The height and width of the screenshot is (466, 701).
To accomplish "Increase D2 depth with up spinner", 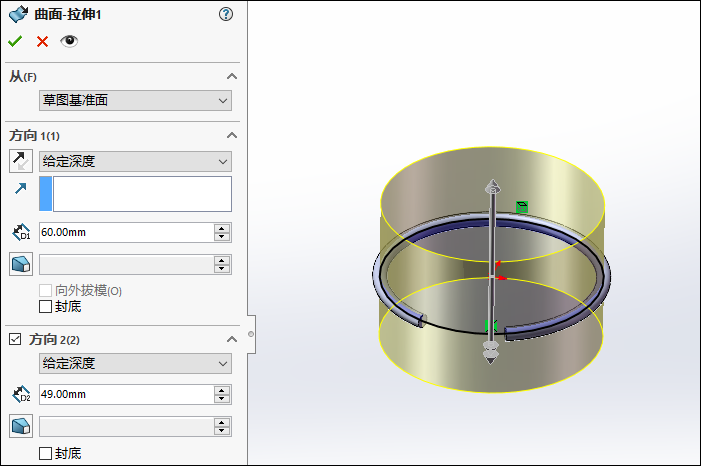I will click(222, 390).
